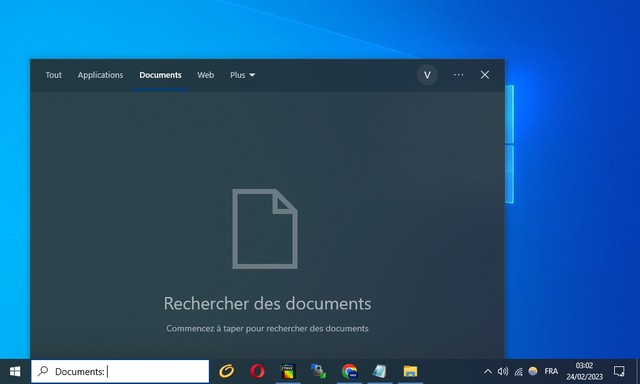Open the Wi-Fi network tray icon
640x384 pixels.
click(518, 371)
